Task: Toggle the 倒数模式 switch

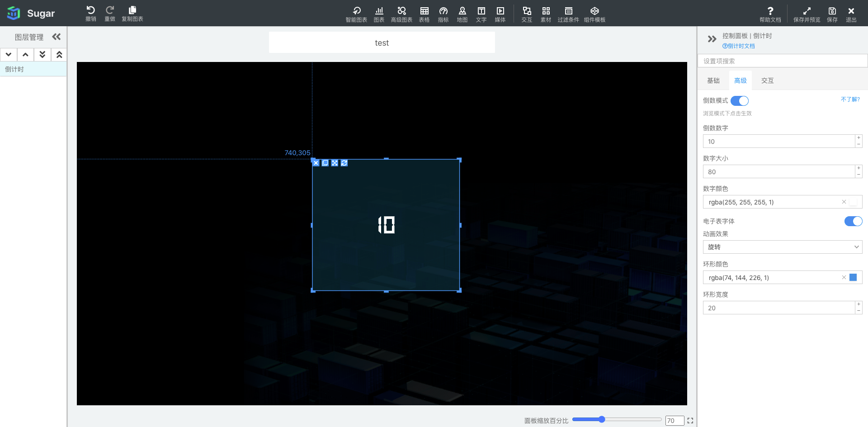Action: coord(740,101)
